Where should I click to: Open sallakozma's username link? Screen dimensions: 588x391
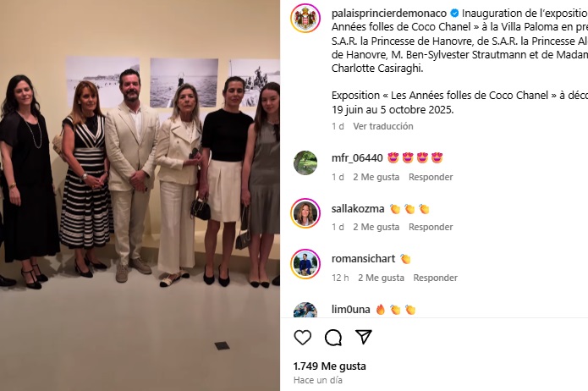point(358,209)
